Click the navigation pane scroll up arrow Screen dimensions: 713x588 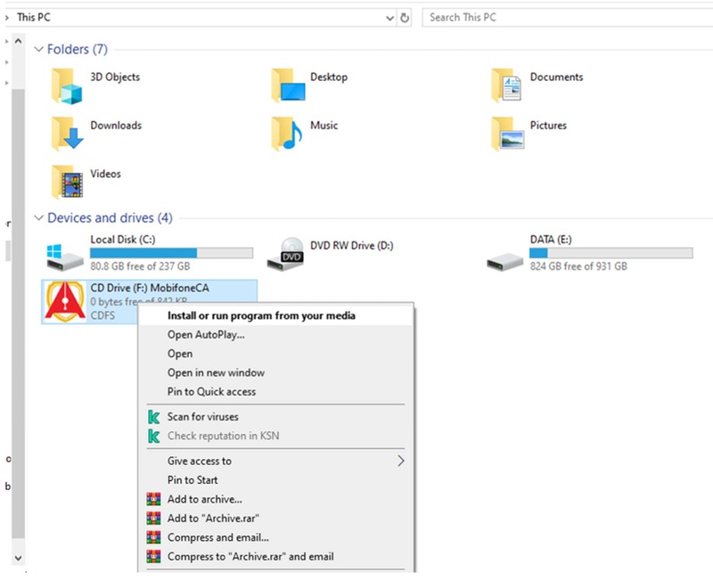click(x=18, y=41)
